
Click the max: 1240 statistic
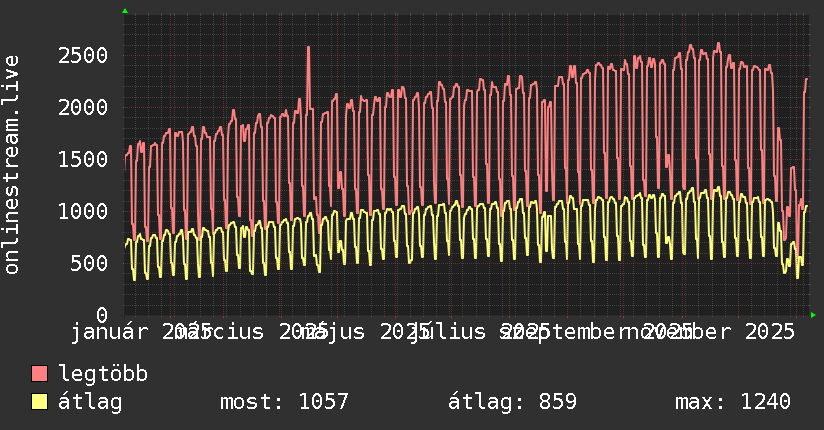733,402
